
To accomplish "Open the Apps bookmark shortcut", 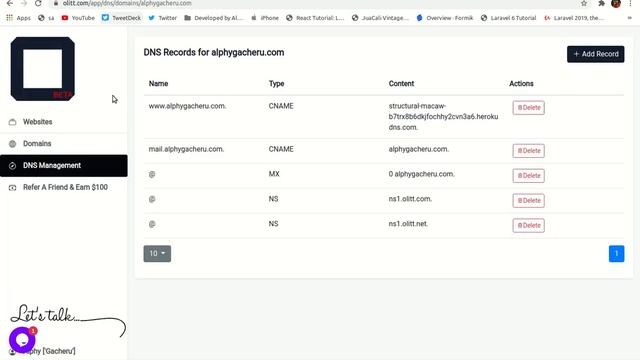I will pos(18,18).
